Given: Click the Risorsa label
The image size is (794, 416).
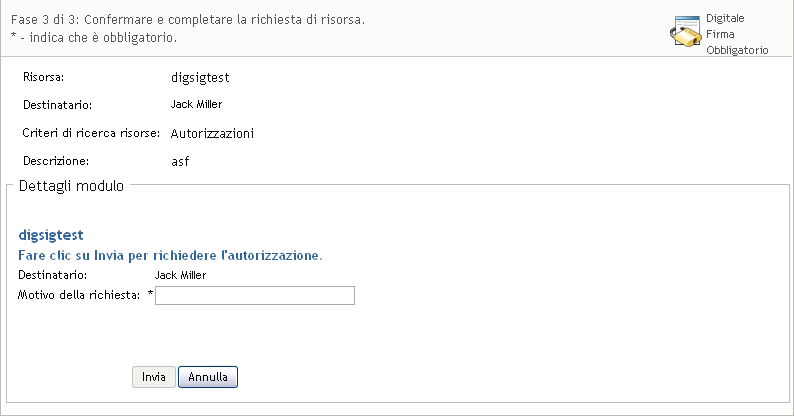Looking at the screenshot, I should click(x=44, y=77).
